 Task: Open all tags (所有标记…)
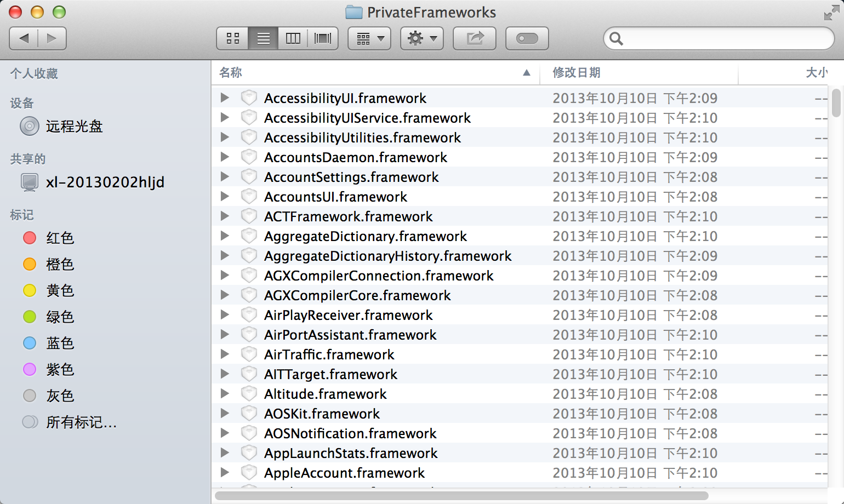pyautogui.click(x=69, y=422)
